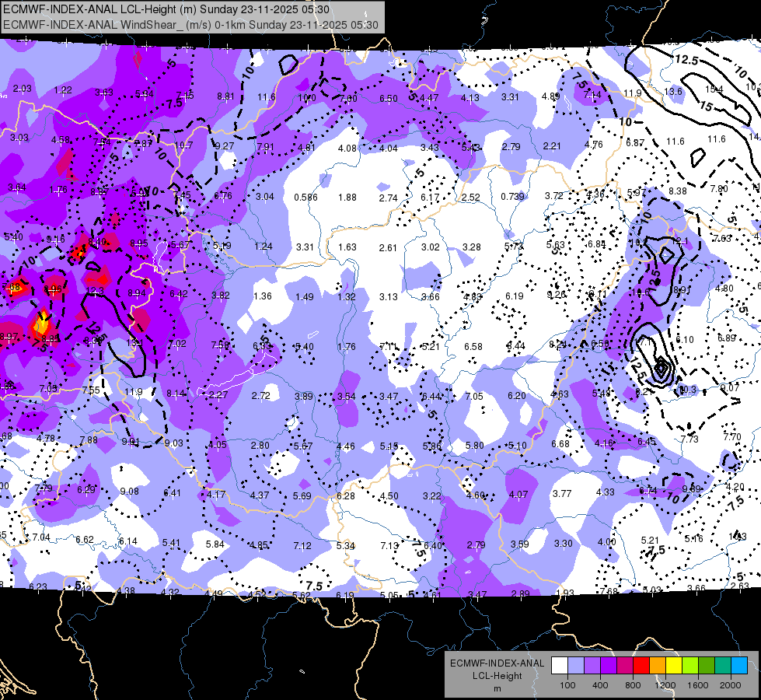Click the wind shear value 13.6
Screen dimensions: 761x700
pos(673,91)
